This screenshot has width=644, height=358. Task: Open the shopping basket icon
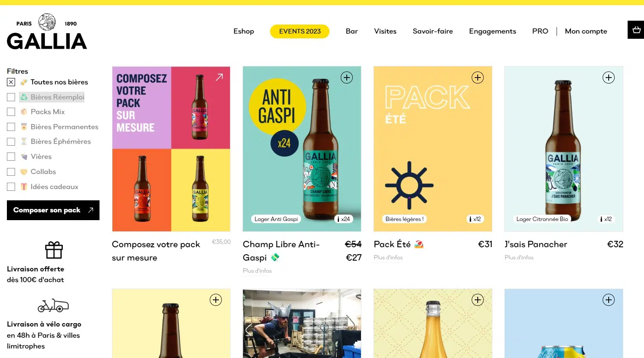click(636, 30)
